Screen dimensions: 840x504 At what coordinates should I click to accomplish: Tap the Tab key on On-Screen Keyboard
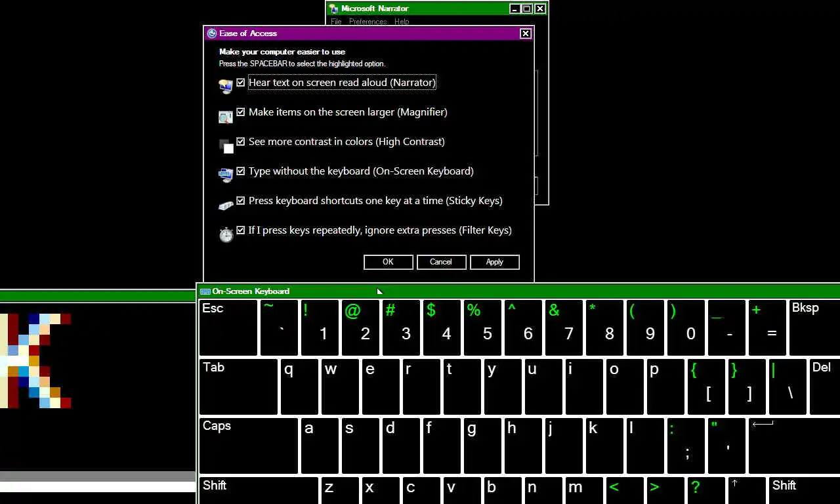point(238,387)
